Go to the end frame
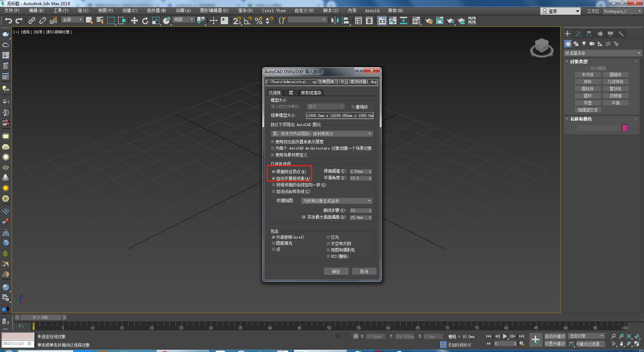 point(521,336)
